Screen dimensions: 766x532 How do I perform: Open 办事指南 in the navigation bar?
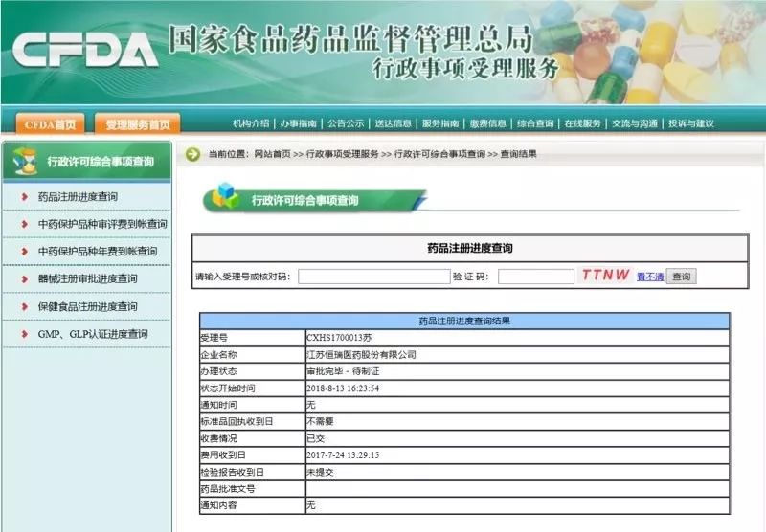pos(298,123)
